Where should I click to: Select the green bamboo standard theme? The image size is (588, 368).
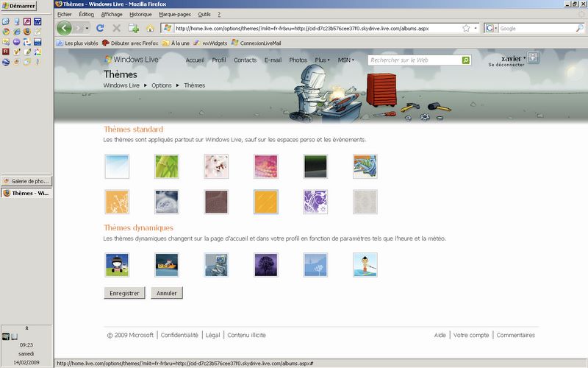pos(167,166)
